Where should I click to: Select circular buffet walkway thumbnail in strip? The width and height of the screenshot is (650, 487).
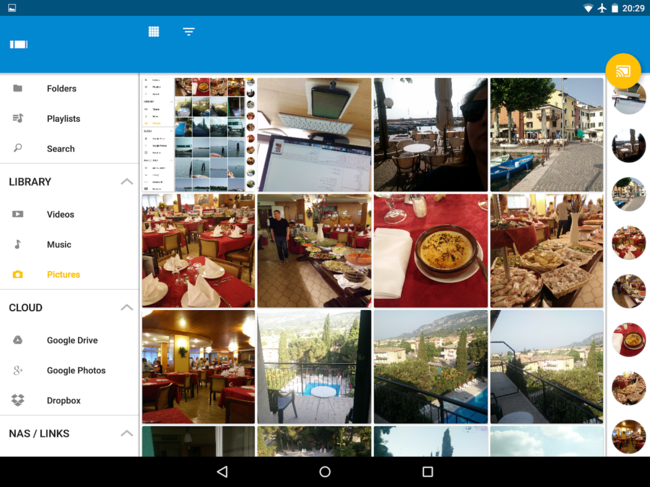pos(629,291)
